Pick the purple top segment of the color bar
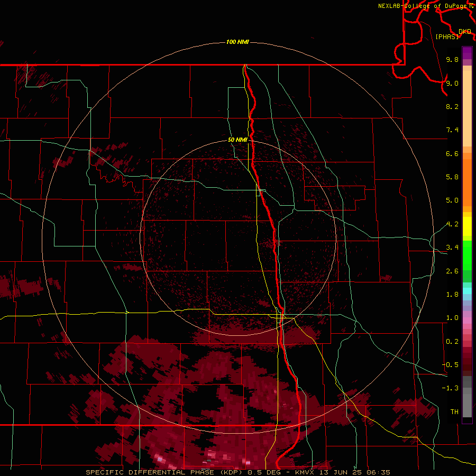This screenshot has width=476, height=476. (x=467, y=53)
